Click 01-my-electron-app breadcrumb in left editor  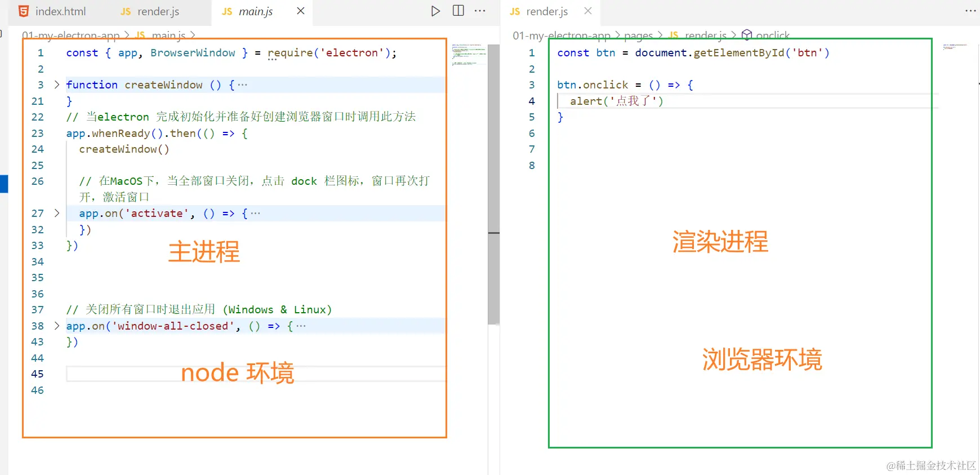(70, 35)
